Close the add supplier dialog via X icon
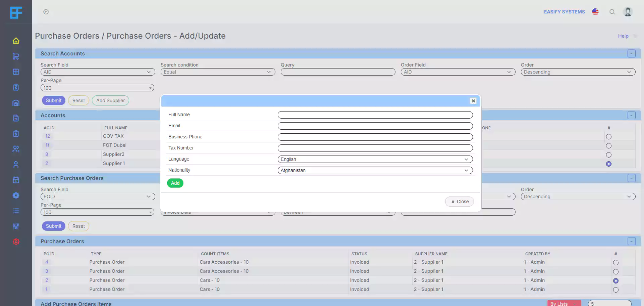Viewport: 644px width, 306px height. [x=473, y=101]
